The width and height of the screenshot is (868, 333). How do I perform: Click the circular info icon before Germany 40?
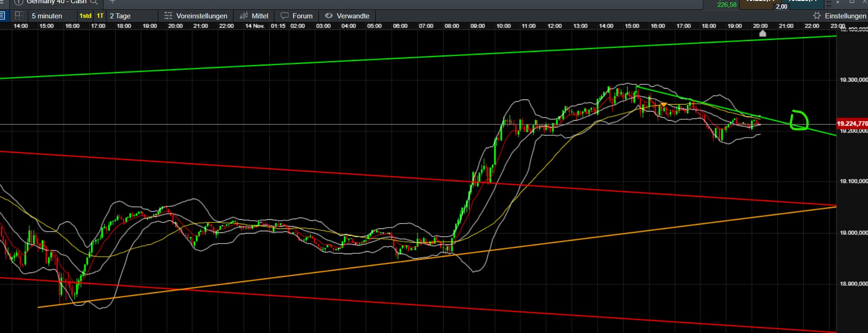[x=18, y=2]
